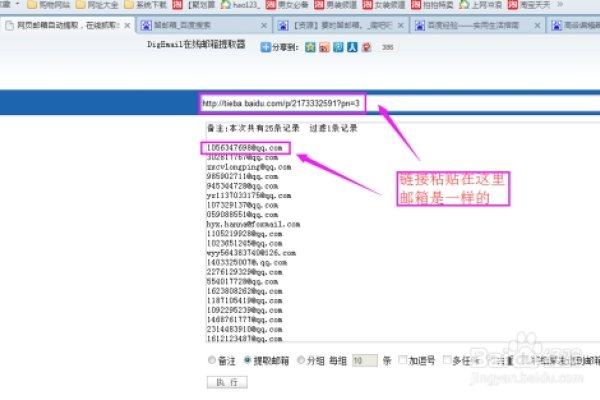Screen dimensions: 600x400
Task: Click the 执行 button
Action: tap(227, 382)
